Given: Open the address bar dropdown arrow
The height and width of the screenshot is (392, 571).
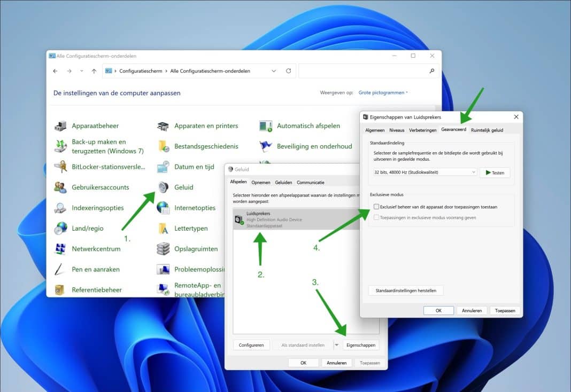Looking at the screenshot, I should (x=274, y=70).
